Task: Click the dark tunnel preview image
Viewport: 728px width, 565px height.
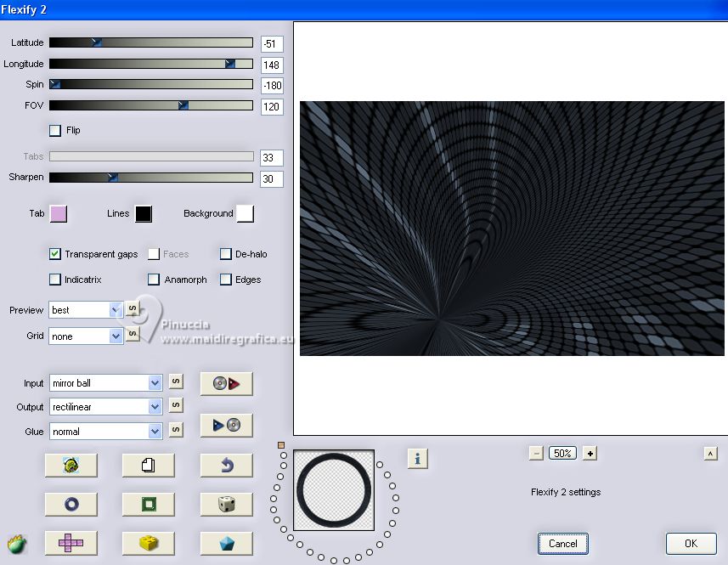Action: (511, 229)
